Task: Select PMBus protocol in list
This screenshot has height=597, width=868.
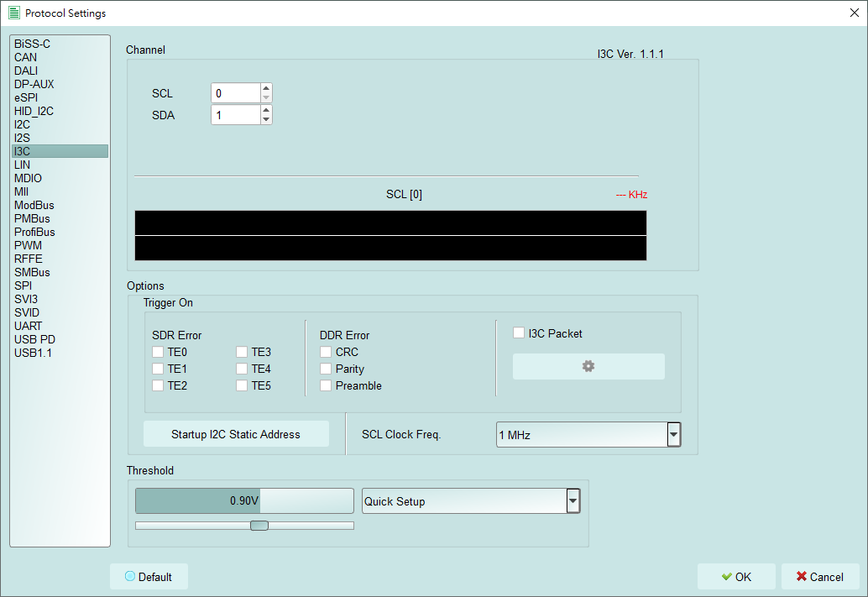Action: click(x=60, y=219)
